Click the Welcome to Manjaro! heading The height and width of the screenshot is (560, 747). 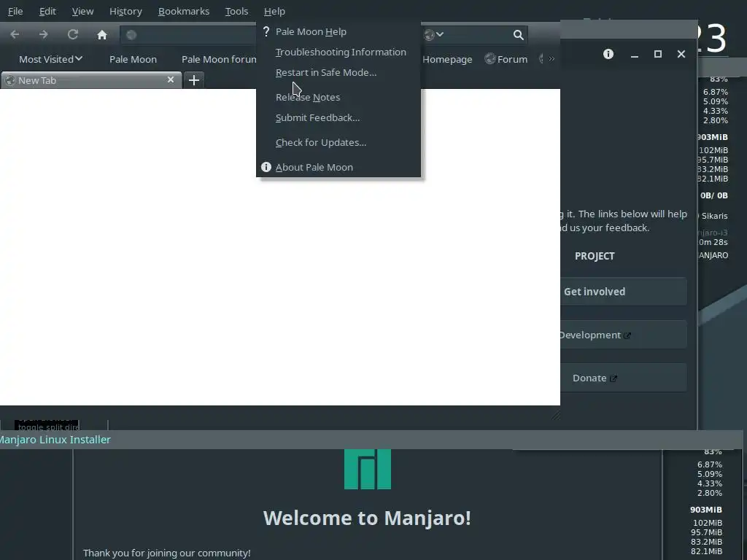(367, 518)
